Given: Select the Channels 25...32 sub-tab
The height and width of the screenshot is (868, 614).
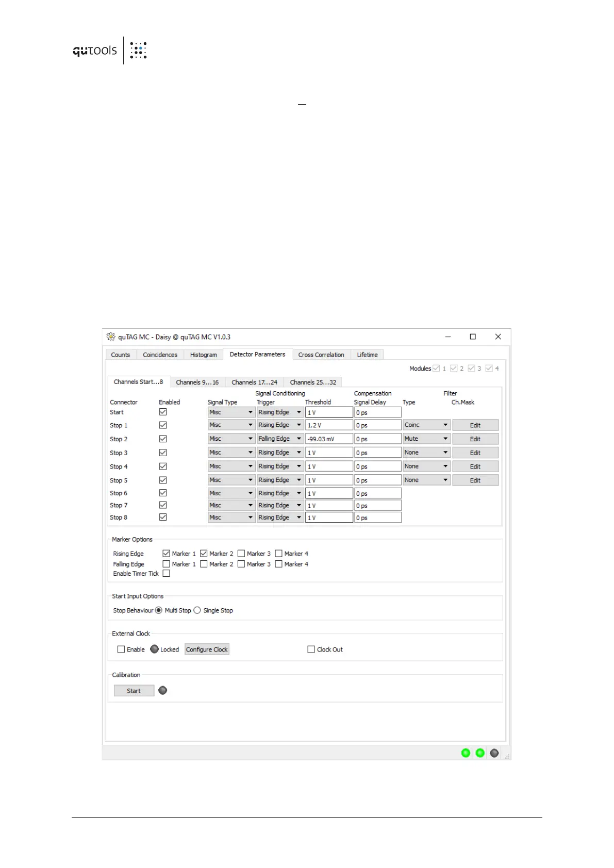Looking at the screenshot, I should tap(313, 382).
